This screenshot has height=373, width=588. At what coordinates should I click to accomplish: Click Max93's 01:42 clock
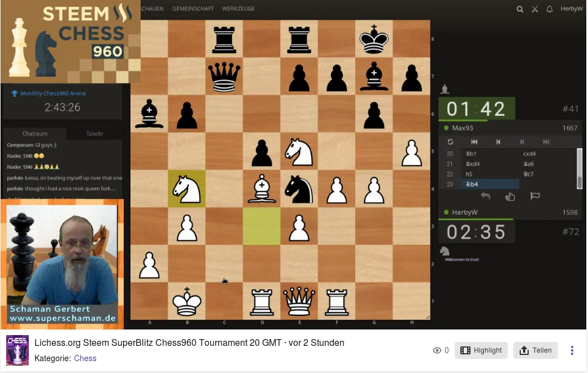[x=477, y=109]
